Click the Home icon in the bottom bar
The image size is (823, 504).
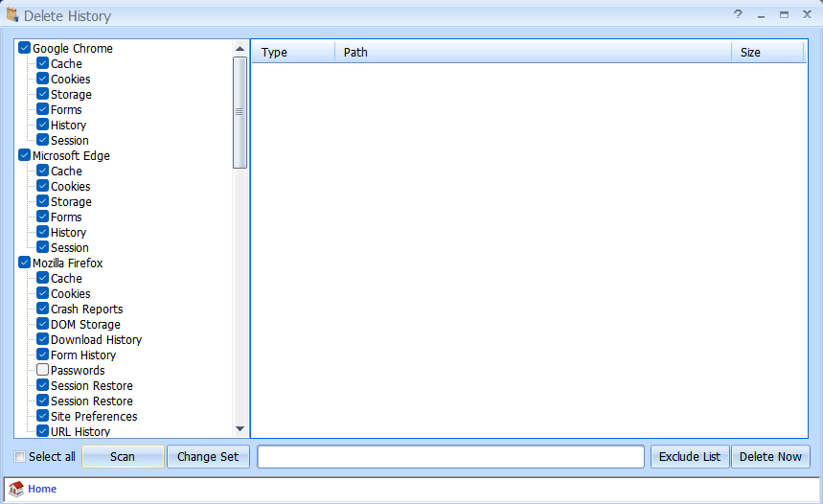pos(16,489)
